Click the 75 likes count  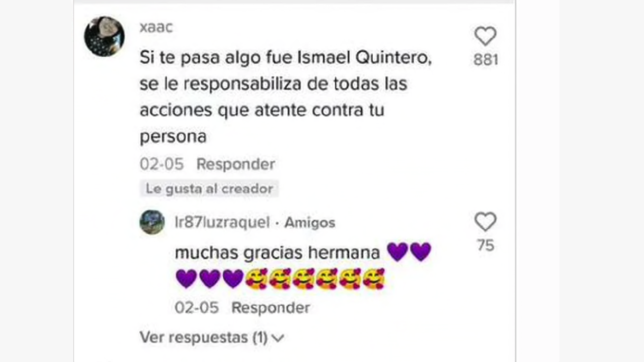point(486,245)
